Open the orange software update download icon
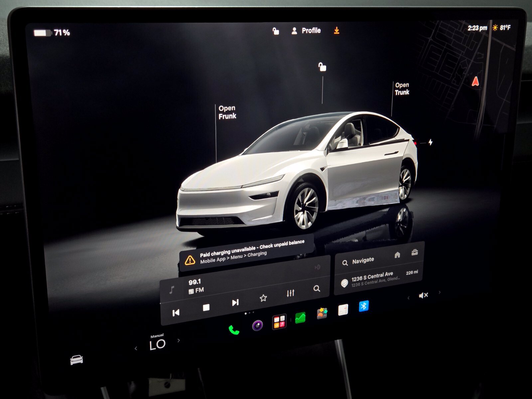This screenshot has width=532, height=399. [336, 31]
